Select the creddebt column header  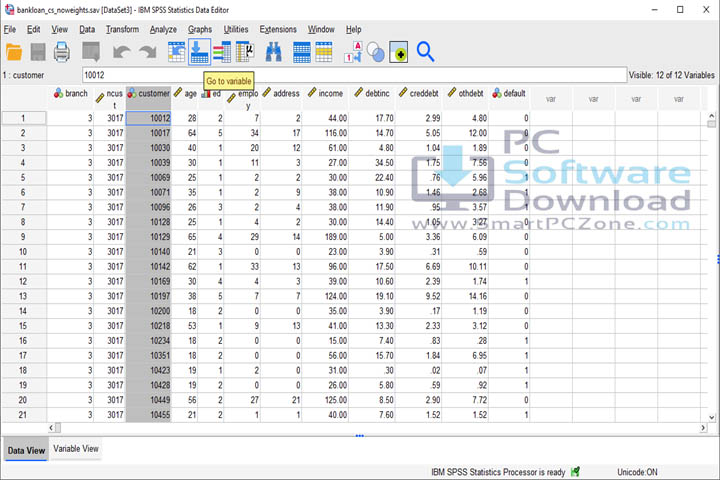click(419, 98)
